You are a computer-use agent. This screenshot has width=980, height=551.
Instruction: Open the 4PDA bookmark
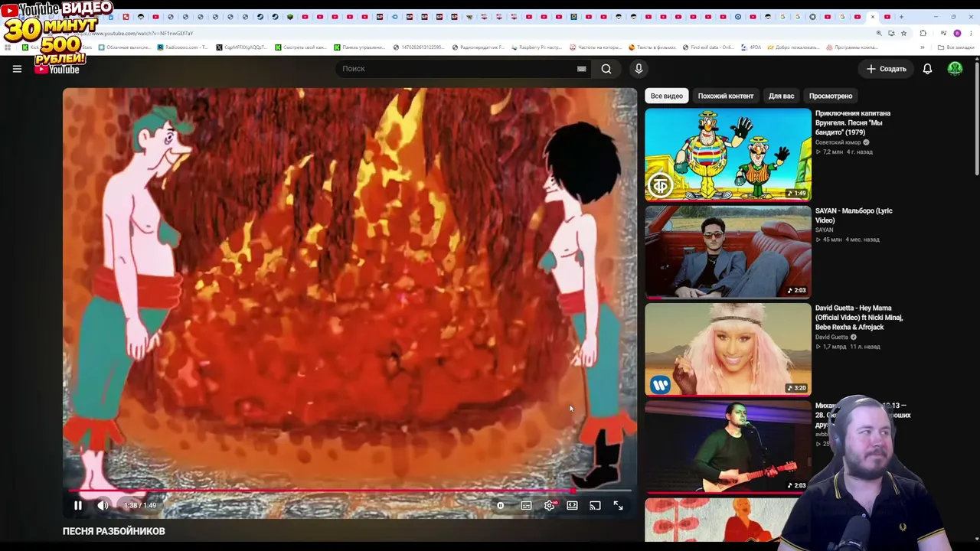pos(750,47)
